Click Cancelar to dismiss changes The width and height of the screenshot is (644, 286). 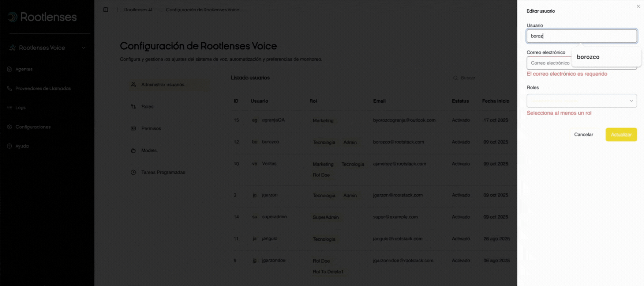click(x=583, y=135)
